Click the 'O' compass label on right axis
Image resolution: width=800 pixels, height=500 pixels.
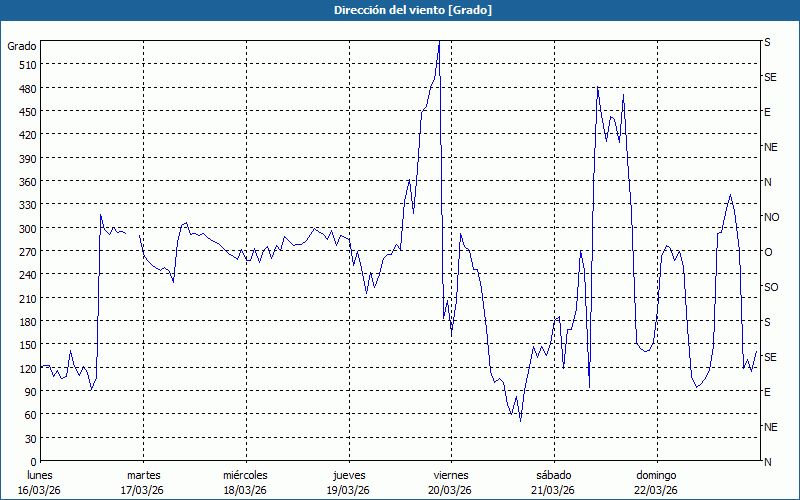[x=768, y=252]
